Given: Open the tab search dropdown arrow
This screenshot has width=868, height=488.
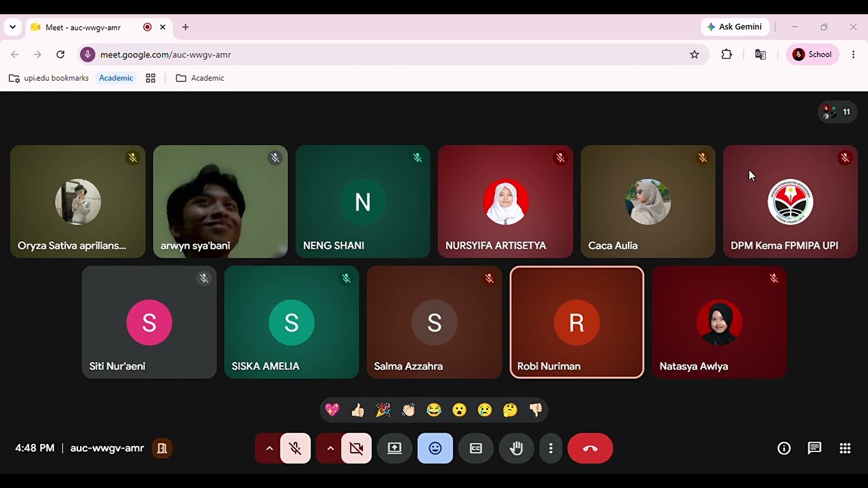Looking at the screenshot, I should click(12, 27).
